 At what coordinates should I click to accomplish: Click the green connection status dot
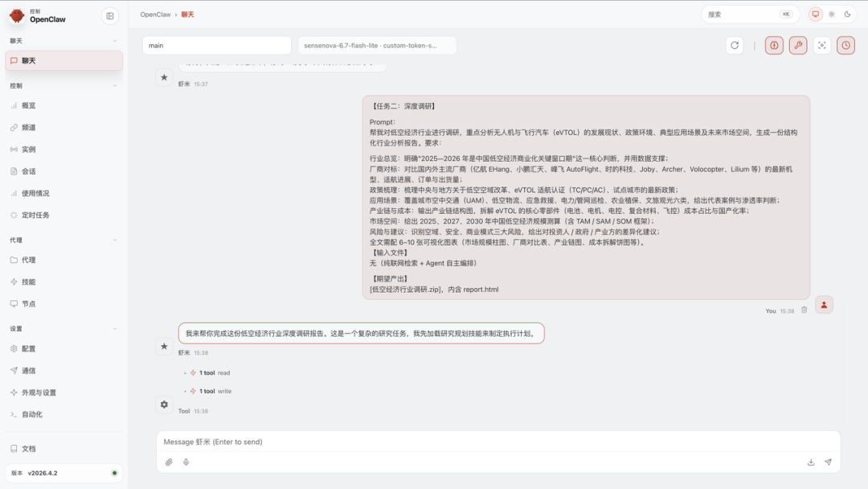point(115,474)
